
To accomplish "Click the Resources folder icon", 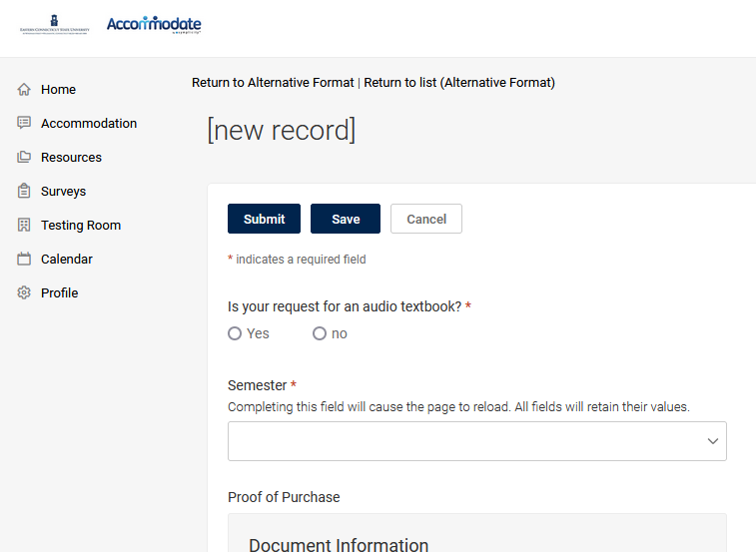I will point(24,158).
